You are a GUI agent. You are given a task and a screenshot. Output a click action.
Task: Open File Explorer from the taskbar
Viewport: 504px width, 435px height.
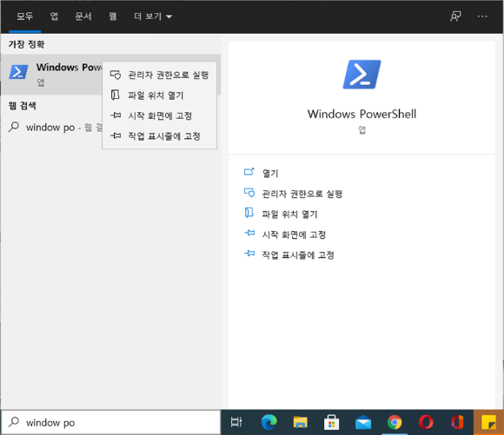300,422
